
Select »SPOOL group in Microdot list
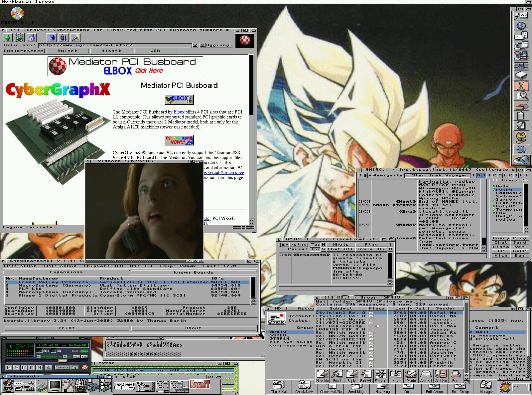coord(279,335)
